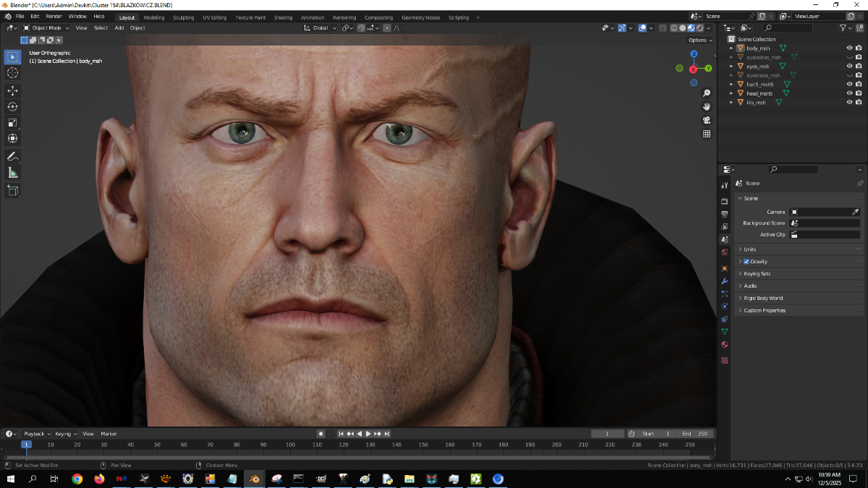Pick the Add Cube tool
Viewport: 868px width, 488px height.
(x=12, y=190)
